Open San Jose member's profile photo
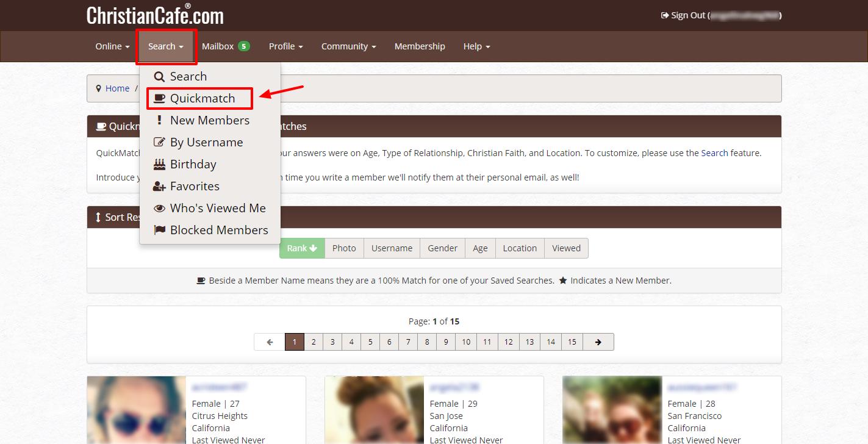The width and height of the screenshot is (868, 444). [x=375, y=410]
